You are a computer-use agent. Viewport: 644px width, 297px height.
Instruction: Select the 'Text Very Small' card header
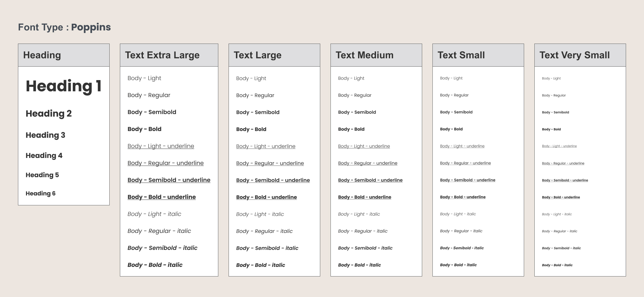(x=580, y=55)
